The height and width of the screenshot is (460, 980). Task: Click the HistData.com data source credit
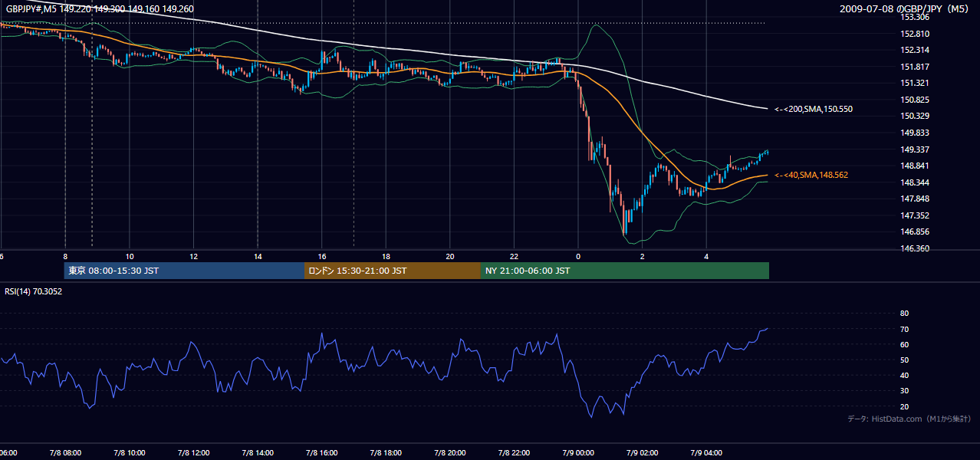pos(909,419)
